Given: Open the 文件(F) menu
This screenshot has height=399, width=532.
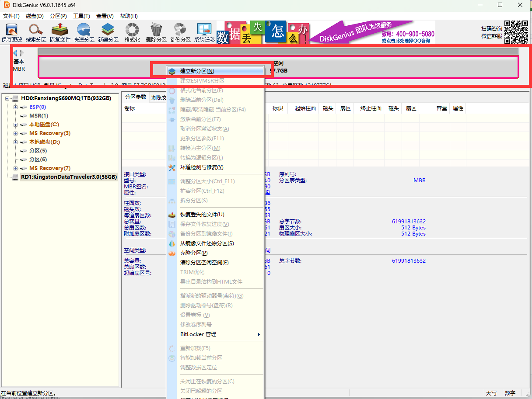Looking at the screenshot, I should point(11,16).
